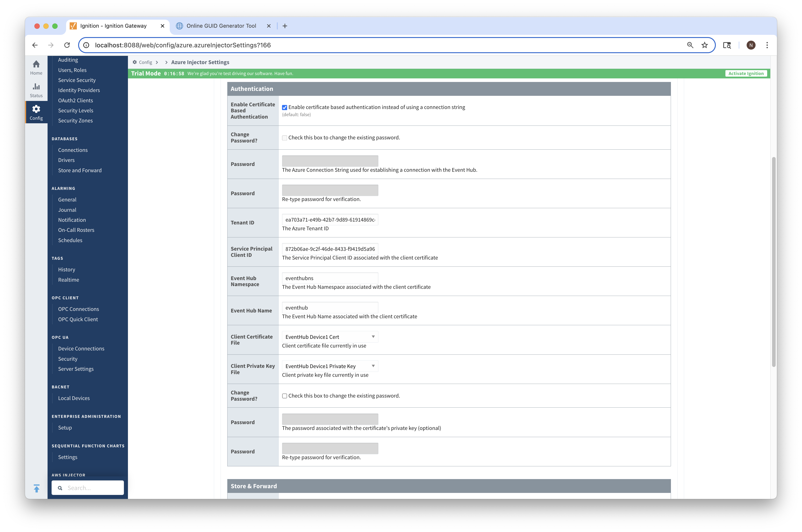Open database Connections page
Image resolution: width=802 pixels, height=532 pixels.
pyautogui.click(x=73, y=150)
